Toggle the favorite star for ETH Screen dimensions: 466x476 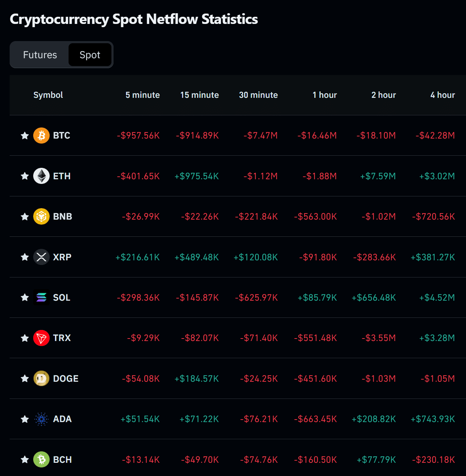(25, 176)
